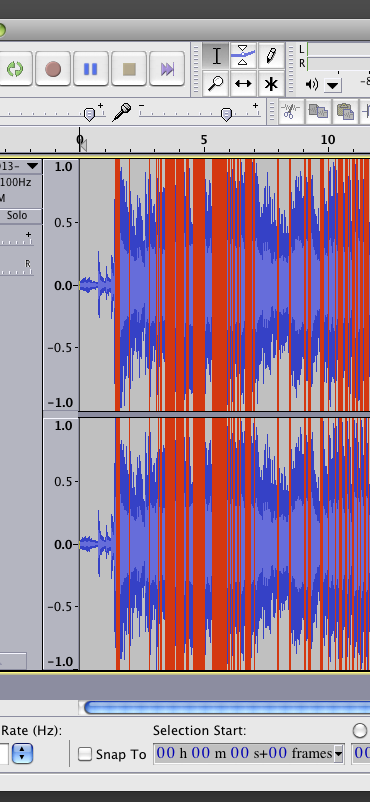Select the Time Shift tool
This screenshot has width=370, height=802.
click(243, 83)
